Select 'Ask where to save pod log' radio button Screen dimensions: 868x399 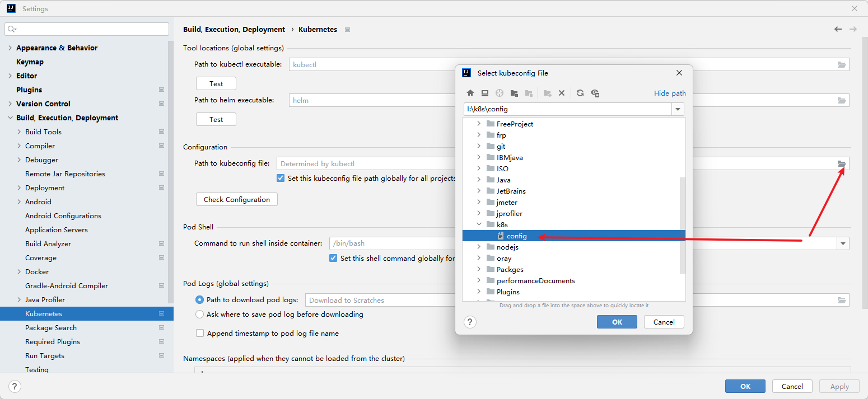point(200,314)
